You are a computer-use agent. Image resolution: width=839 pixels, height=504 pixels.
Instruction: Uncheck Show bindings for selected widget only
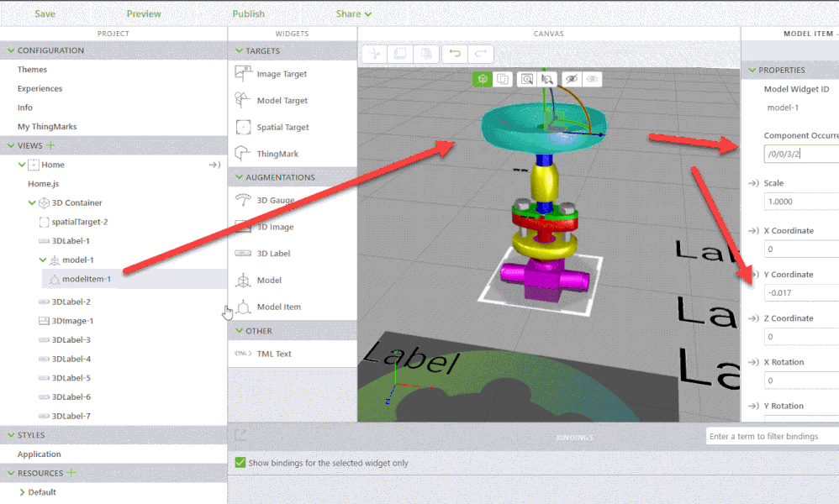pyautogui.click(x=240, y=462)
